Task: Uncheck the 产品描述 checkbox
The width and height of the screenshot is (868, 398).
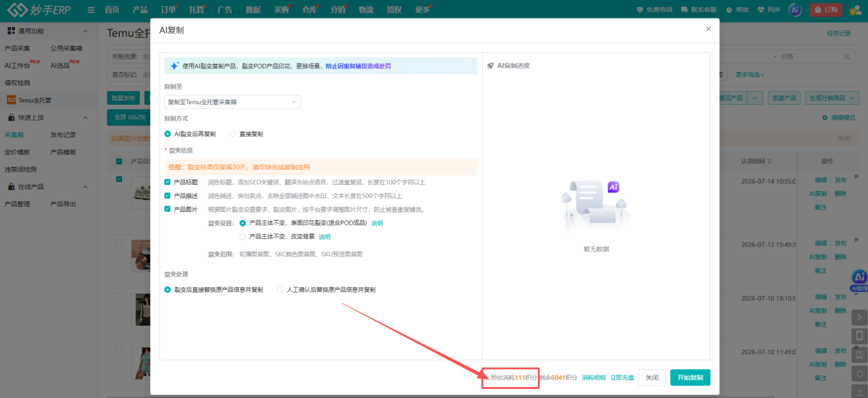Action: point(168,196)
